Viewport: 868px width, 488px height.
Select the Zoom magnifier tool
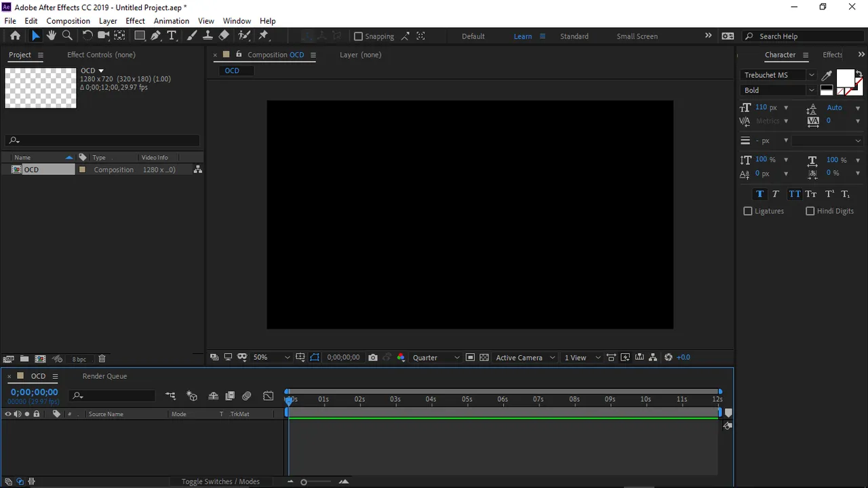coord(67,36)
